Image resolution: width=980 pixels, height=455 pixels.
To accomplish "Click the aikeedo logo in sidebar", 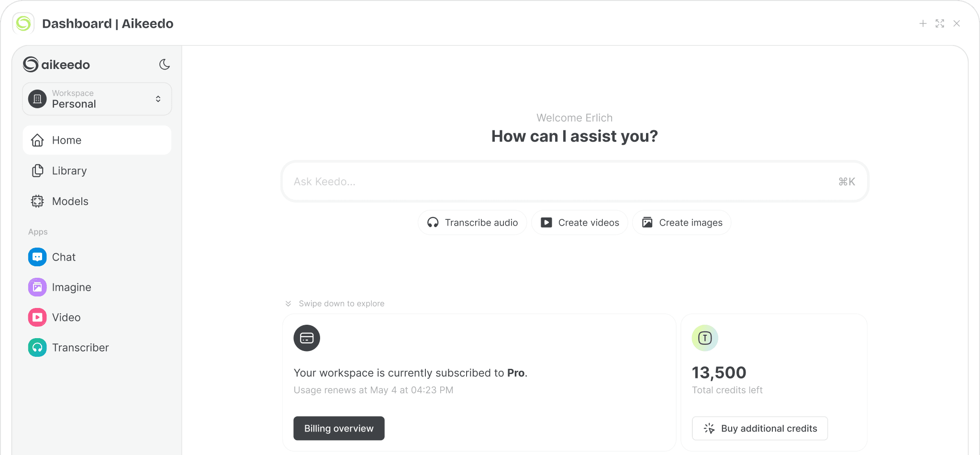I will [x=56, y=64].
